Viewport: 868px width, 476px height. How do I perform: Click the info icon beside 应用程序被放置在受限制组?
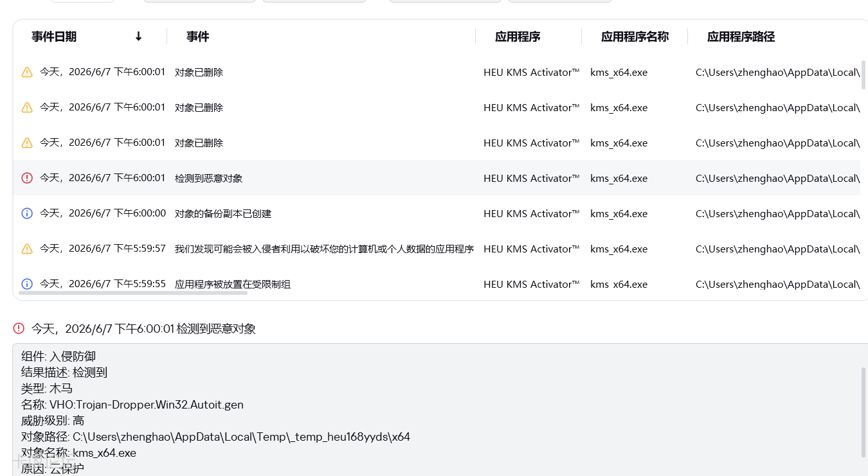click(x=27, y=284)
